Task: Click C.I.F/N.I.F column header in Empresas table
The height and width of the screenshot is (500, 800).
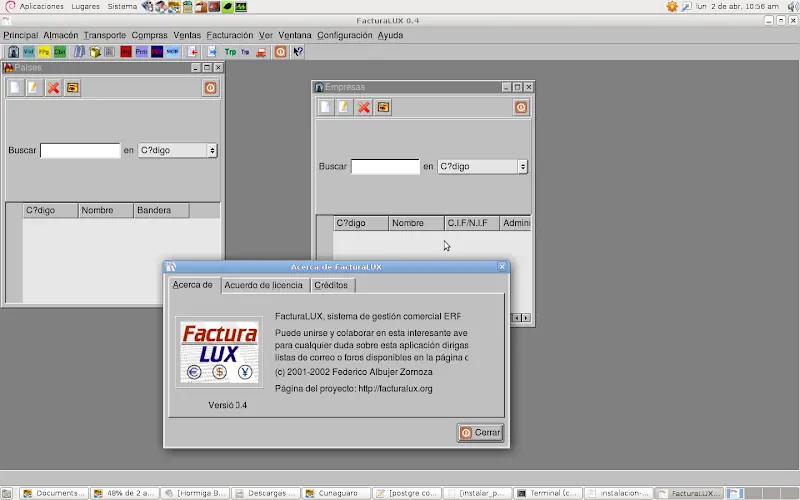Action: (x=472, y=223)
